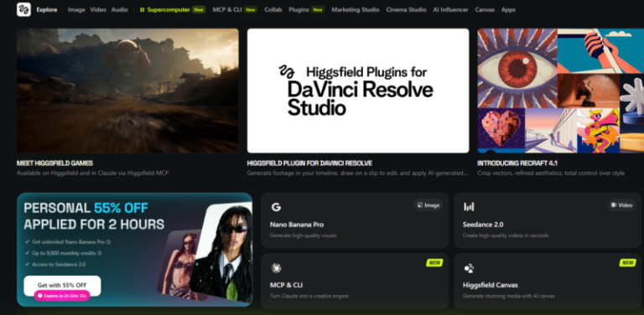Viewport: 644px width, 315px height.
Task: Click info icon beside 9,000 monthly credits
Action: 100,253
